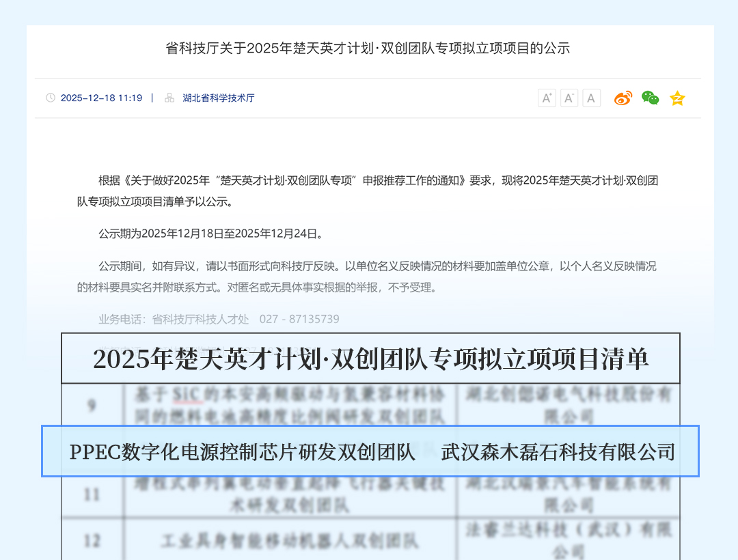The image size is (738, 560).
Task: Click the company name 武汉森木磊石科技有限公司
Action: point(558,452)
